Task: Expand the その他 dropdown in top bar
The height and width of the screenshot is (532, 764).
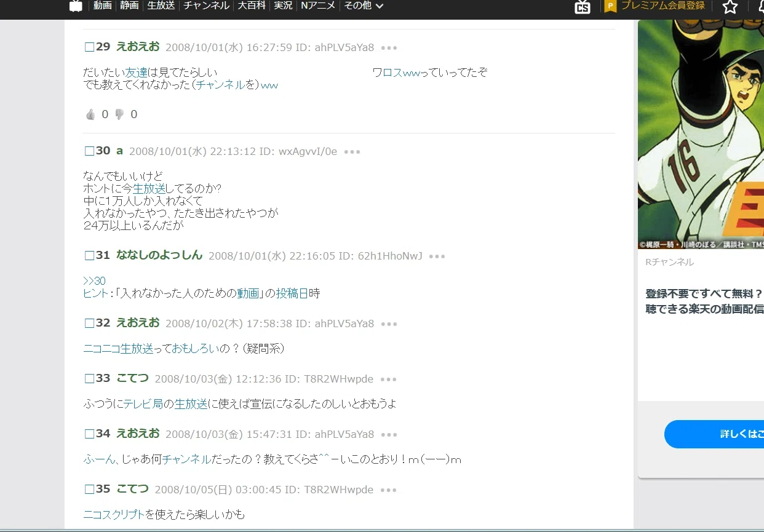Action: click(x=364, y=6)
